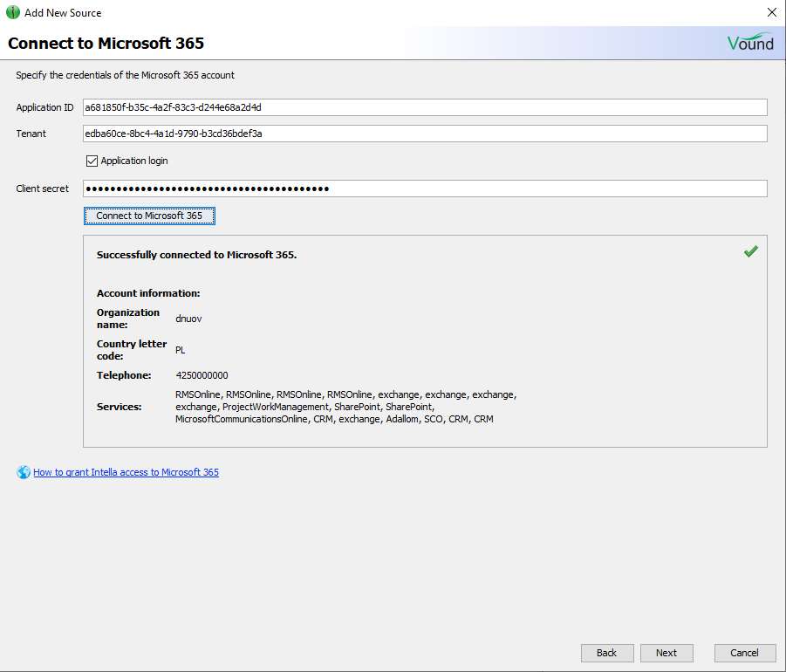Cancel the add source wizard
Screen dimensions: 786x672
pos(744,653)
